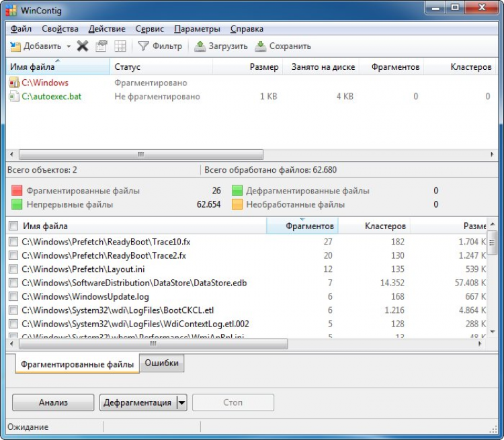Screen dimensions: 504x440
Task: Click the lower list vertical scroll up arrow
Action: tap(493, 224)
